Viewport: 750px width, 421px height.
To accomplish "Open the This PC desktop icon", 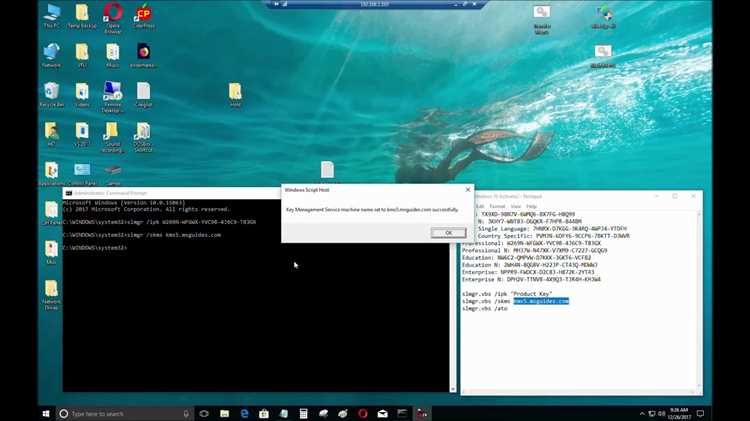I will pos(51,16).
